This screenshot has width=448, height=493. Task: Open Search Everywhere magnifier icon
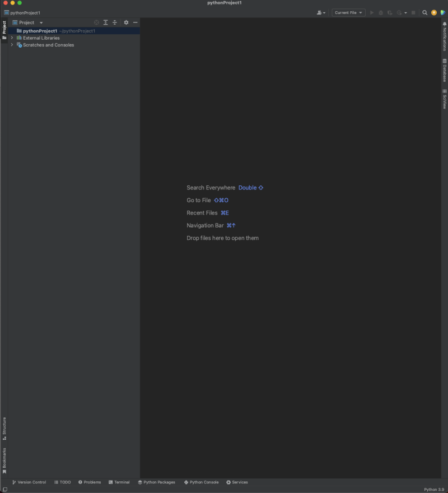tap(424, 12)
